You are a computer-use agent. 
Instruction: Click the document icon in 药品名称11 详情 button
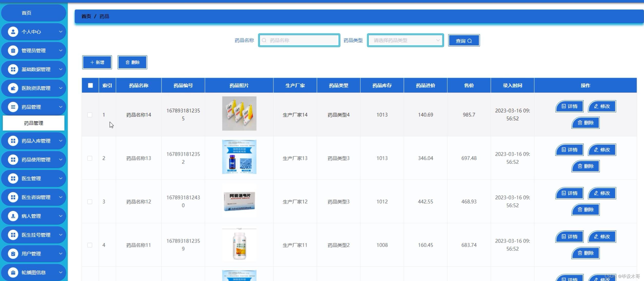563,237
